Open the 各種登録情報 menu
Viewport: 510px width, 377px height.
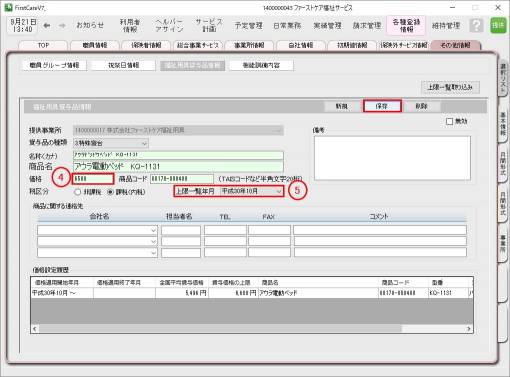(x=406, y=25)
